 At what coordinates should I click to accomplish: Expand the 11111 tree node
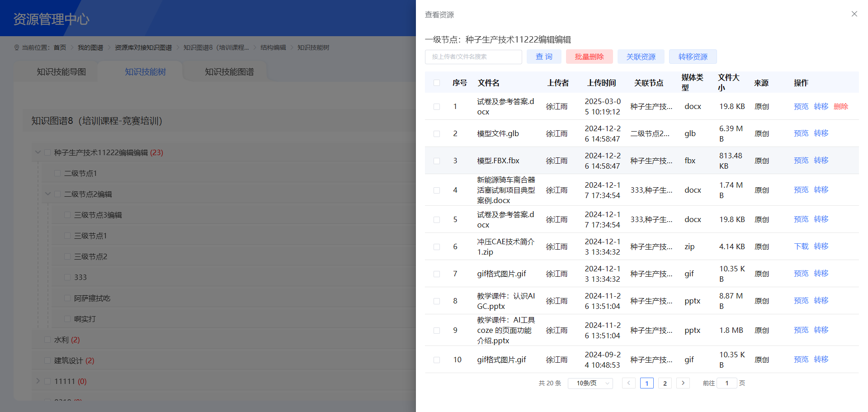[x=38, y=381]
